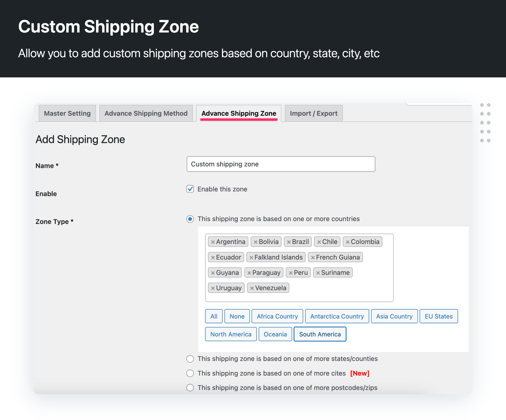
Task: Remove Argentina from the country list
Action: click(x=213, y=242)
